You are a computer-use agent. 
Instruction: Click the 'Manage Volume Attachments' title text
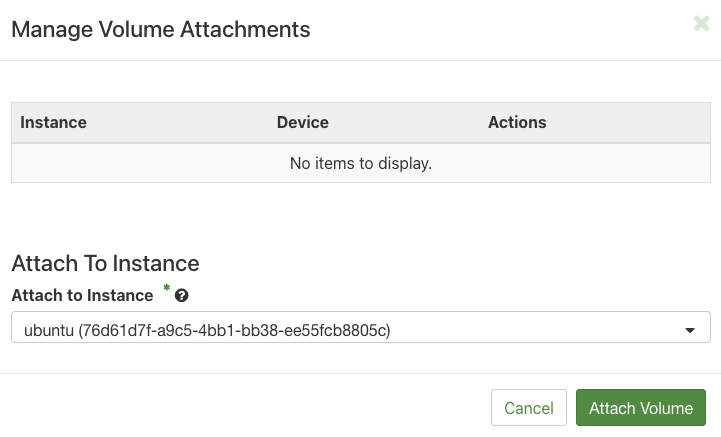tap(160, 30)
